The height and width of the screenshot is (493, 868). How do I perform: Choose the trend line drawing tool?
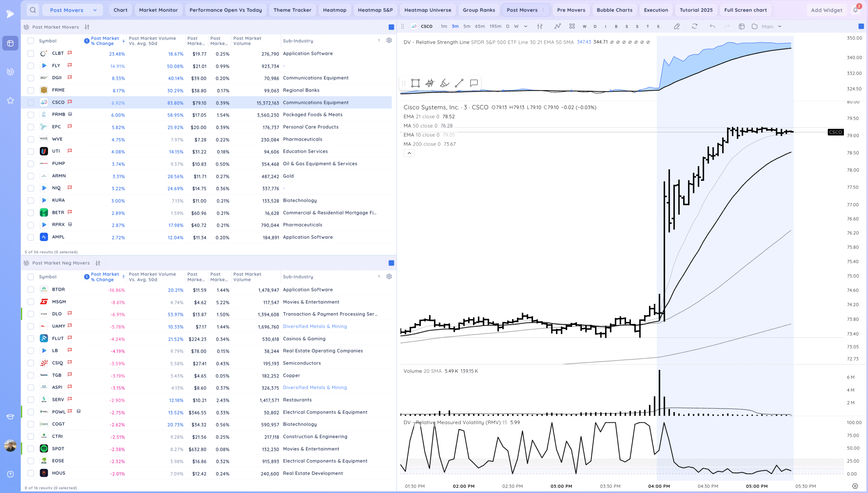459,83
